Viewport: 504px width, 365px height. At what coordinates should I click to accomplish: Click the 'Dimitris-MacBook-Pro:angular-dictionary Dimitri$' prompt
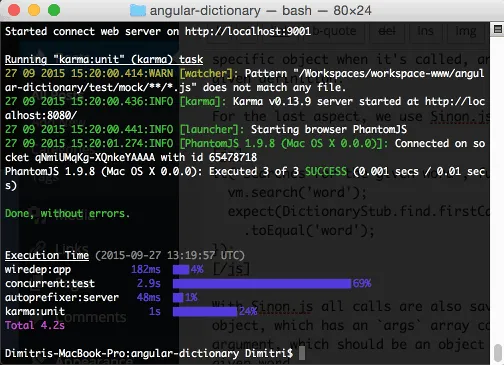click(x=149, y=353)
